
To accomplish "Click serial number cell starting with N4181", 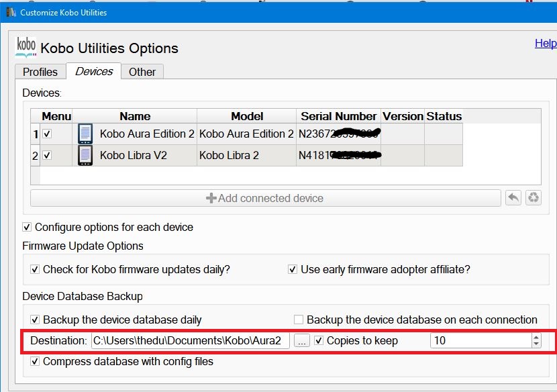I will tap(338, 155).
